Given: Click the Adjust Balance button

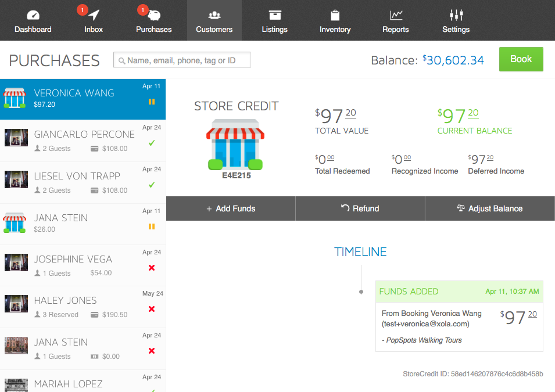Looking at the screenshot, I should click(x=490, y=208).
